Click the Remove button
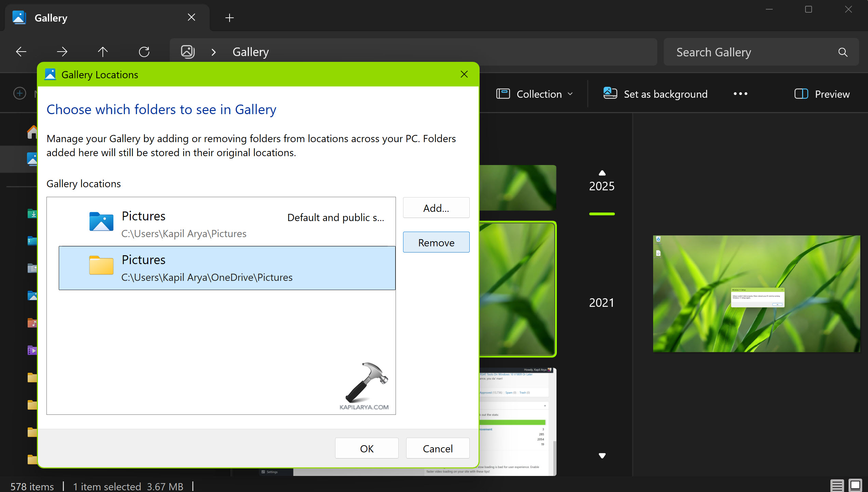Image resolution: width=868 pixels, height=492 pixels. click(436, 243)
